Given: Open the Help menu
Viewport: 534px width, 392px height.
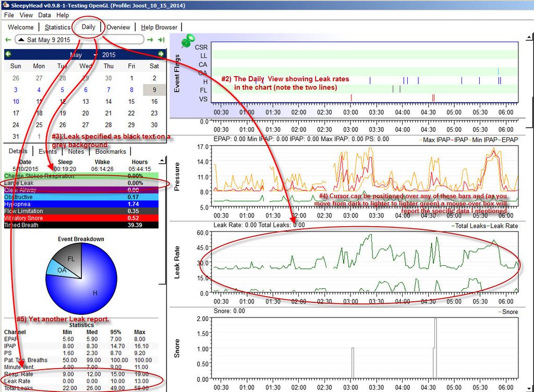Looking at the screenshot, I should point(63,15).
